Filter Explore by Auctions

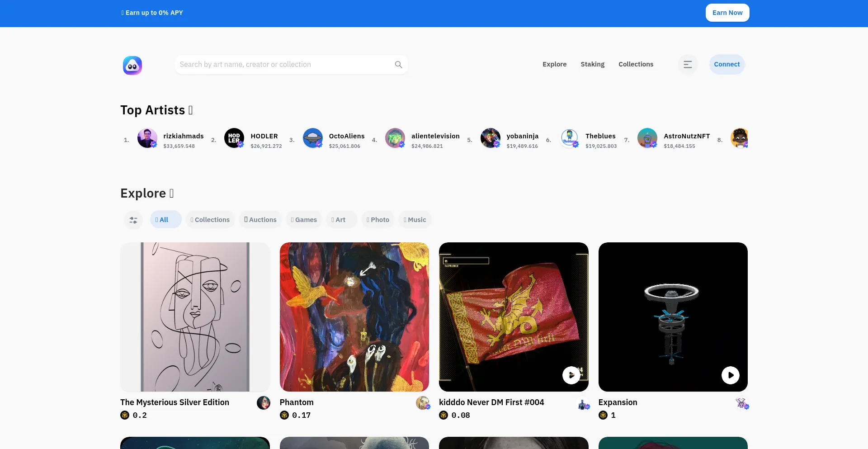tap(260, 220)
